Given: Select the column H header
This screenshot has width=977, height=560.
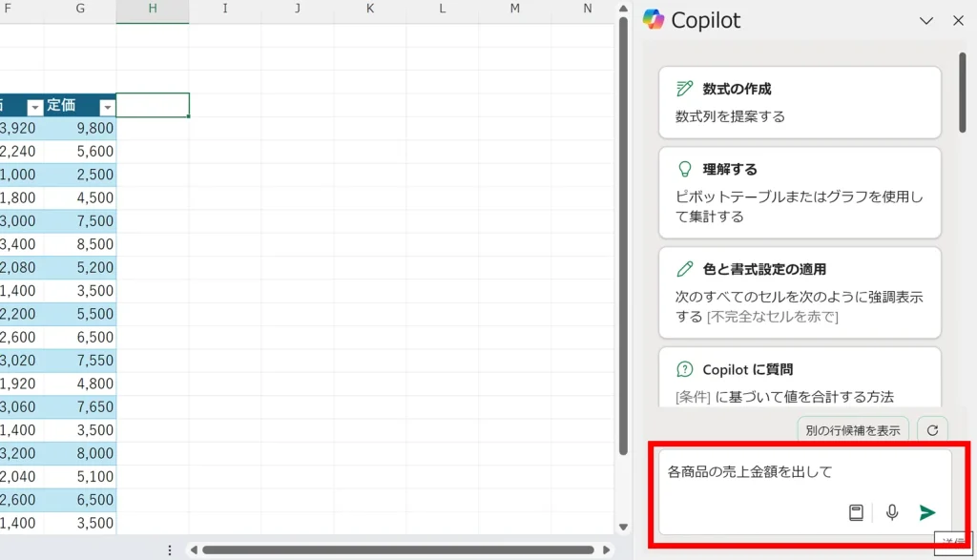Looking at the screenshot, I should tap(153, 9).
